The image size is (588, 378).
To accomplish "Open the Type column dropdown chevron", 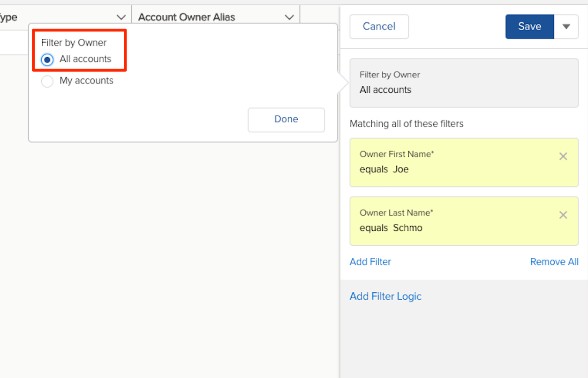I will (121, 17).
